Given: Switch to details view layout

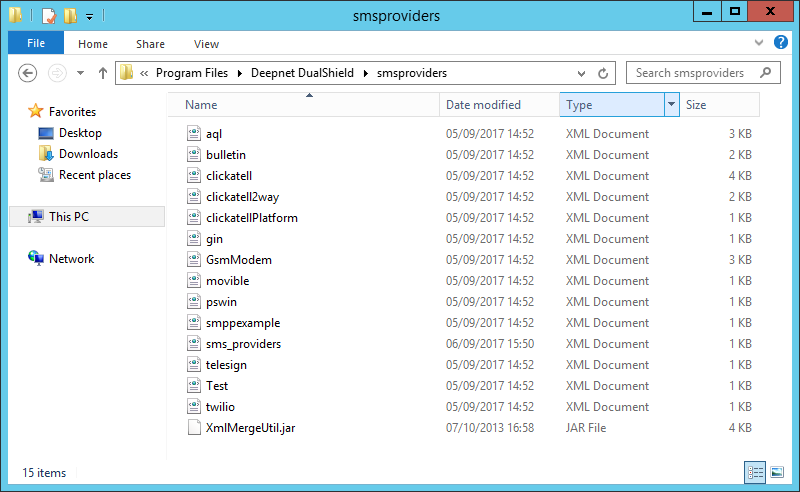Looking at the screenshot, I should coord(754,471).
